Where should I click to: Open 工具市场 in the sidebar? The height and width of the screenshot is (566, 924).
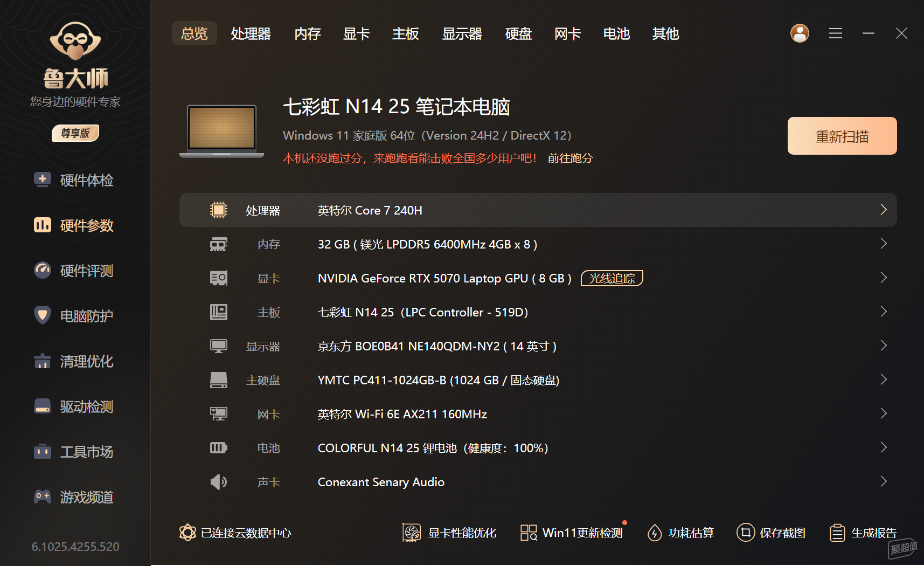point(74,452)
